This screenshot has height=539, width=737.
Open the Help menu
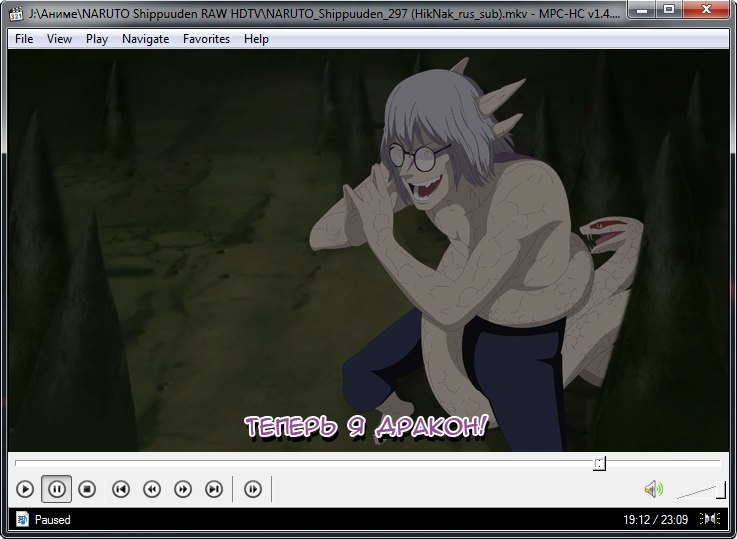point(256,39)
